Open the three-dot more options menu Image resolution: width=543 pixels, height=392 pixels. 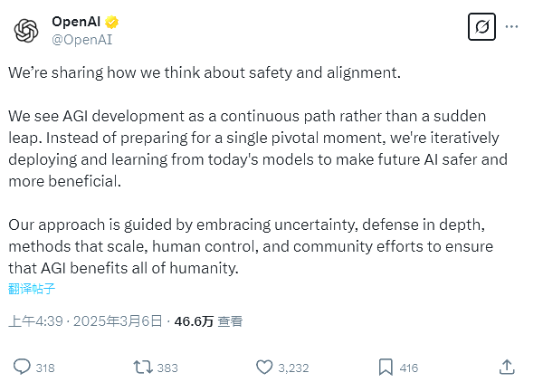pyautogui.click(x=512, y=27)
